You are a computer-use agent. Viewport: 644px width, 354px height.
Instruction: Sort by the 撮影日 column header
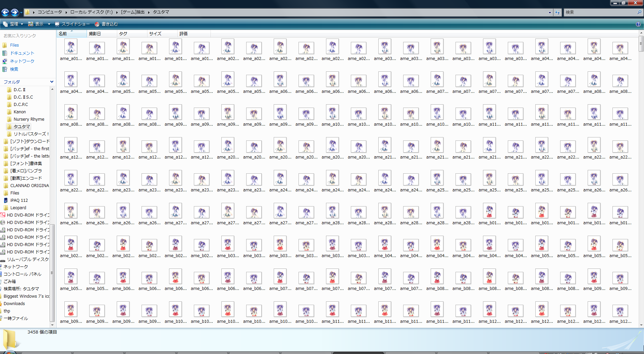point(102,34)
